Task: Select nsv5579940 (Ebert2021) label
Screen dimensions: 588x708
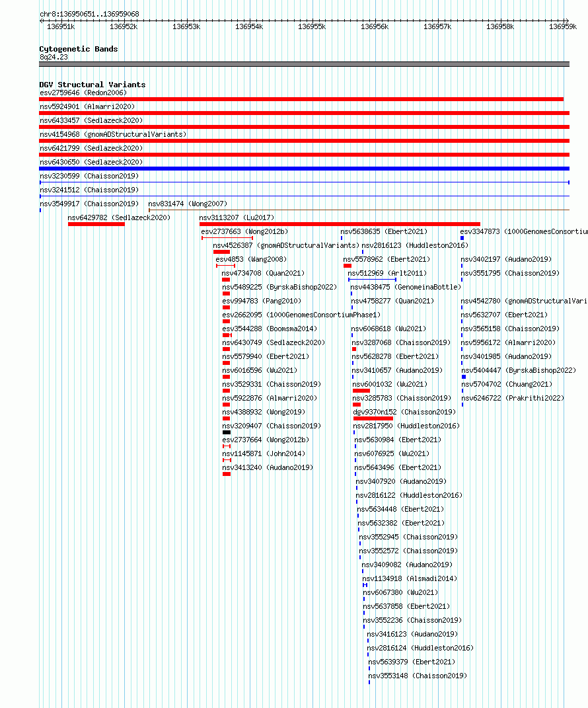Action: click(x=266, y=357)
